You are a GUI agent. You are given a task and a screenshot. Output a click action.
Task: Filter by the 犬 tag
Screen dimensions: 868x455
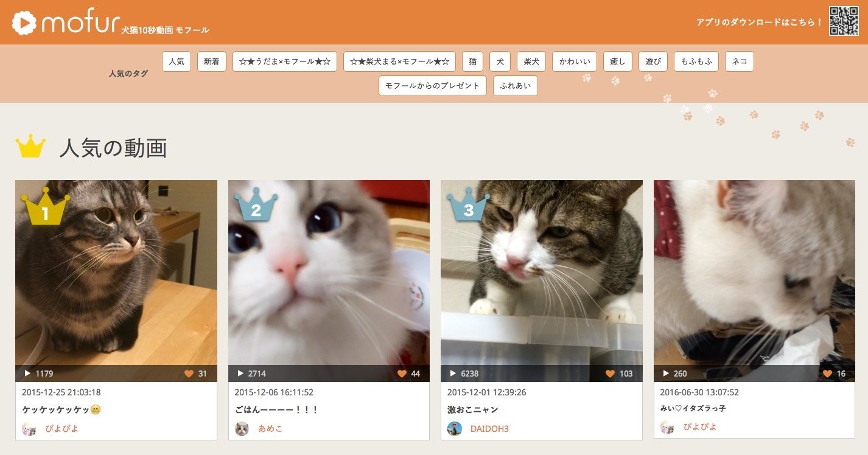500,61
